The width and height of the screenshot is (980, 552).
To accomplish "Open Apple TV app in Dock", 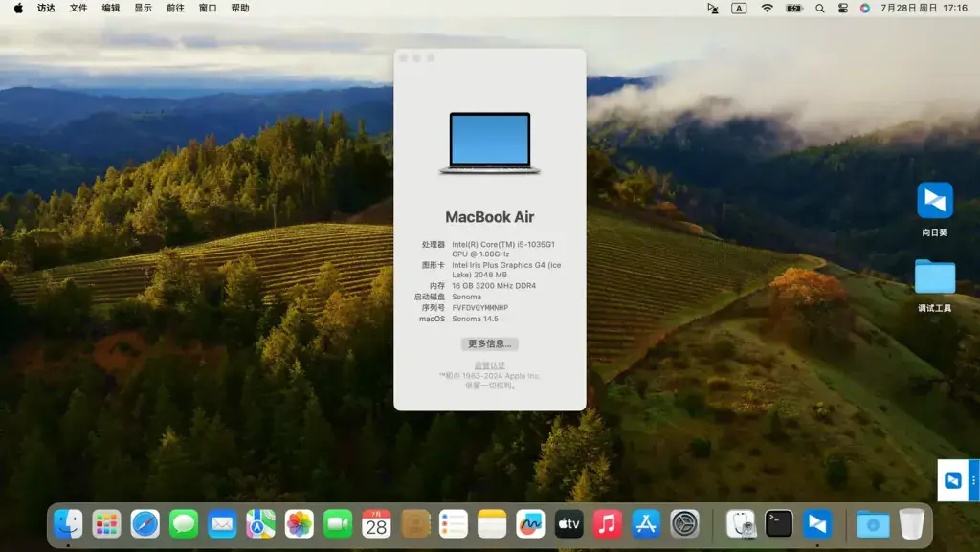I will tap(568, 523).
